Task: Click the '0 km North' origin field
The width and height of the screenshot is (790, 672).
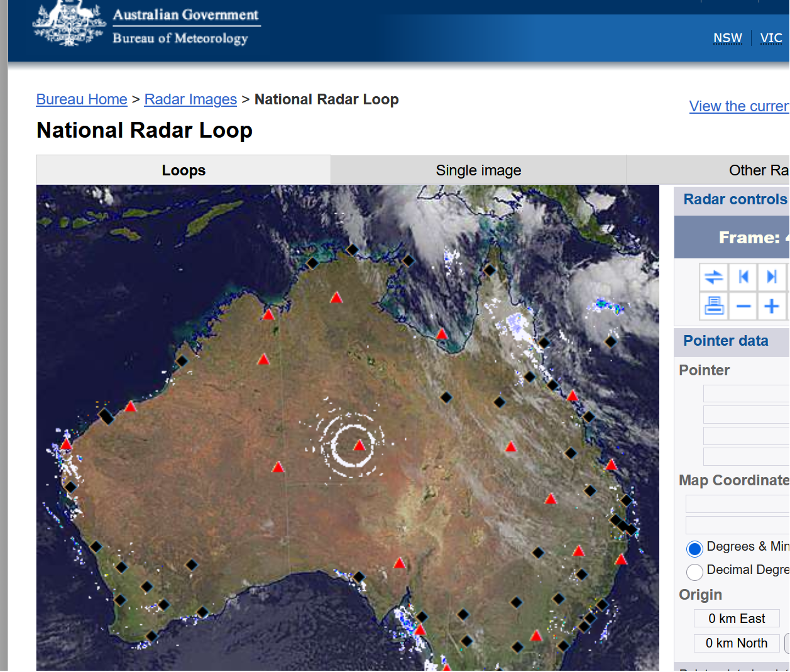Action: tap(737, 643)
